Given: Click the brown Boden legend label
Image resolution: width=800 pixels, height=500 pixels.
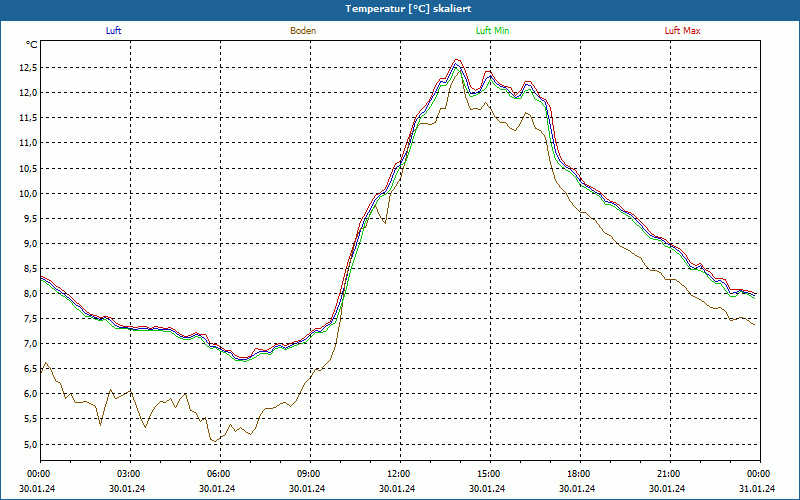Looking at the screenshot, I should point(303,31).
